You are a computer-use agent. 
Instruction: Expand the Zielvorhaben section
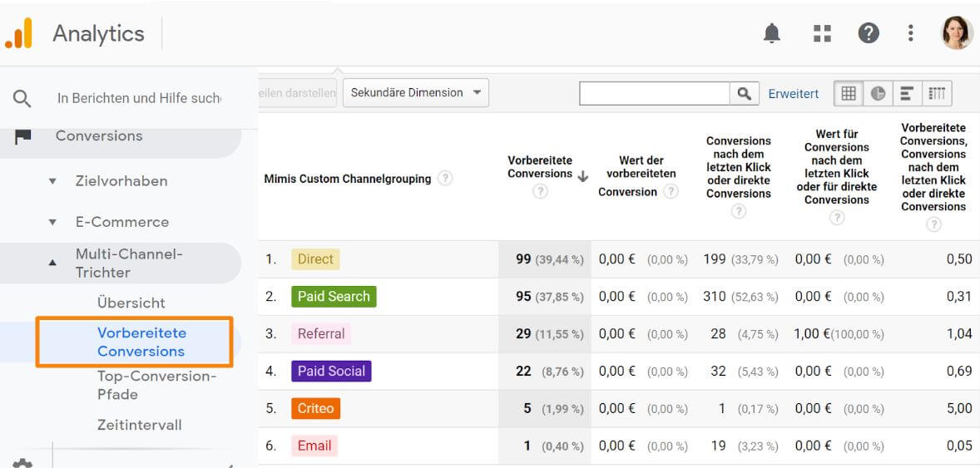(121, 181)
